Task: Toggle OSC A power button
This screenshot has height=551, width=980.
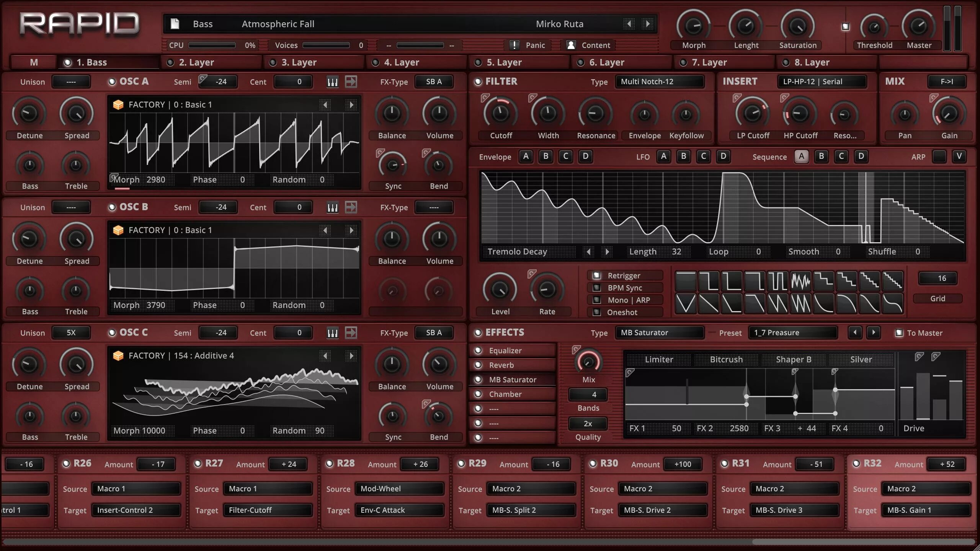Action: click(x=112, y=82)
